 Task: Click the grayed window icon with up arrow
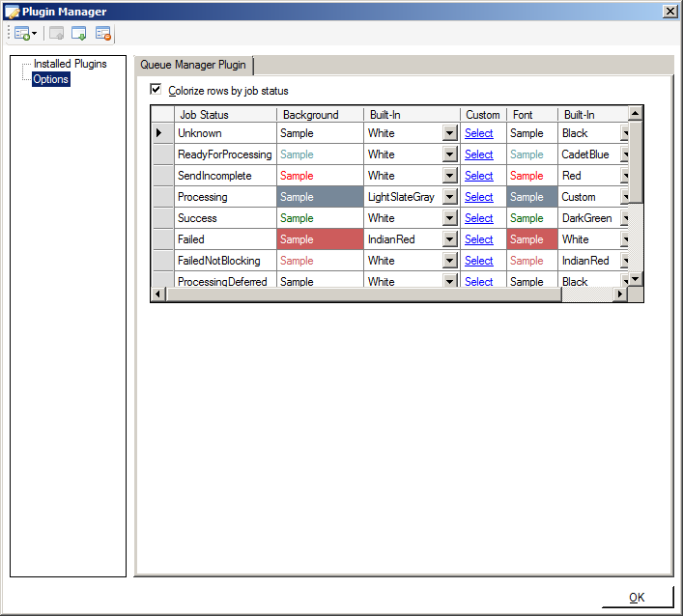(x=56, y=34)
